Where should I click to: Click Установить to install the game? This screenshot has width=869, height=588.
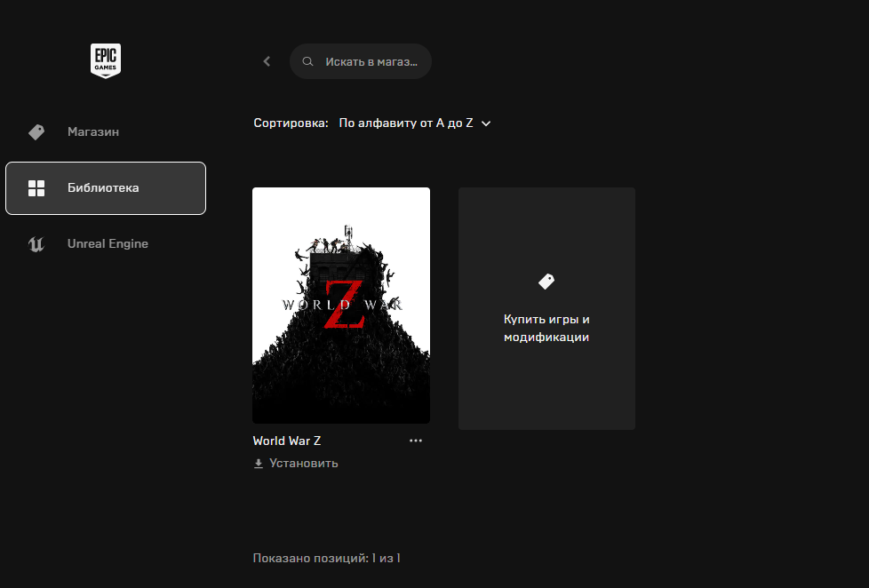(303, 464)
